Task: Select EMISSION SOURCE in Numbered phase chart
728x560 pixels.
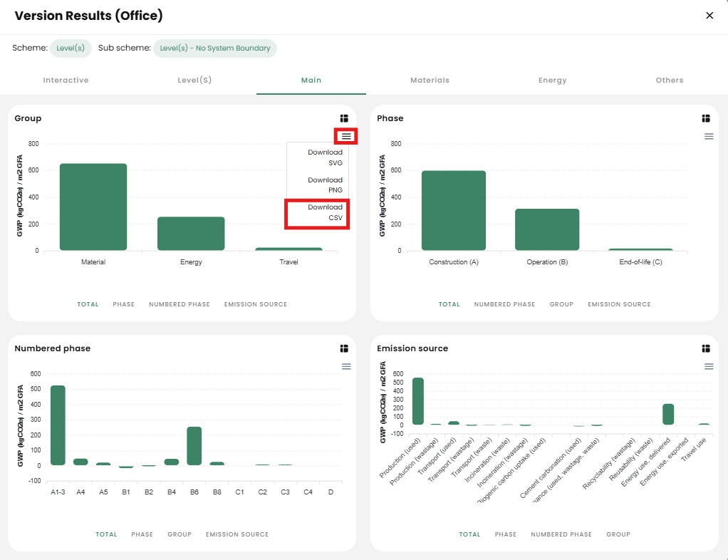Action: tap(237, 534)
